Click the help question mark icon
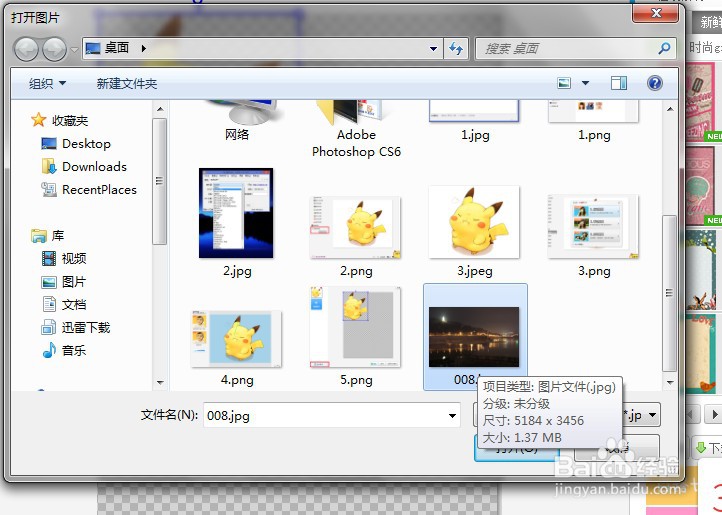The image size is (722, 515). pyautogui.click(x=654, y=83)
